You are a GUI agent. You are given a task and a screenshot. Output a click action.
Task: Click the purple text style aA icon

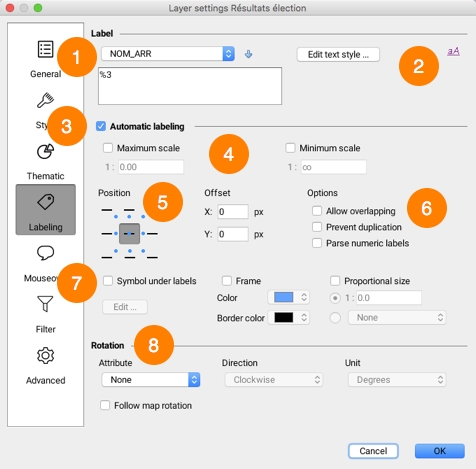pyautogui.click(x=453, y=51)
